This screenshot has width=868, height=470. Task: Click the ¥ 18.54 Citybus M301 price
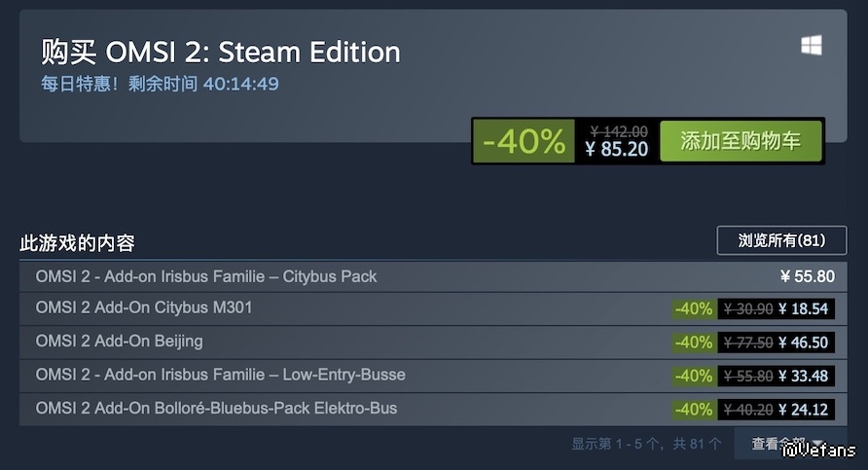803,309
